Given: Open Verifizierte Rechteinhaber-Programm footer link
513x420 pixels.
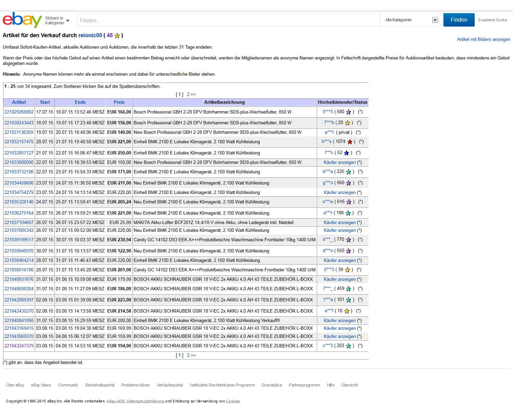Looking at the screenshot, I should [222, 385].
